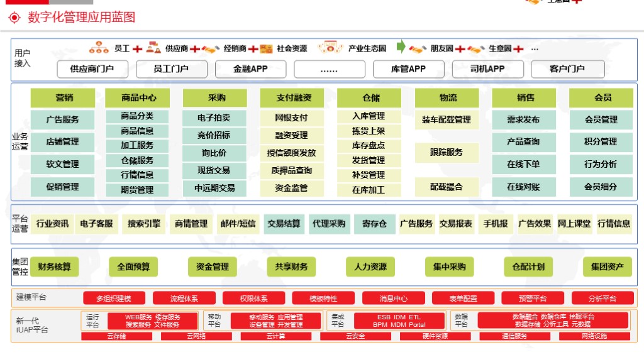644x362 pixels.
Task: Click the 入库管理 cell
Action: pyautogui.click(x=369, y=116)
